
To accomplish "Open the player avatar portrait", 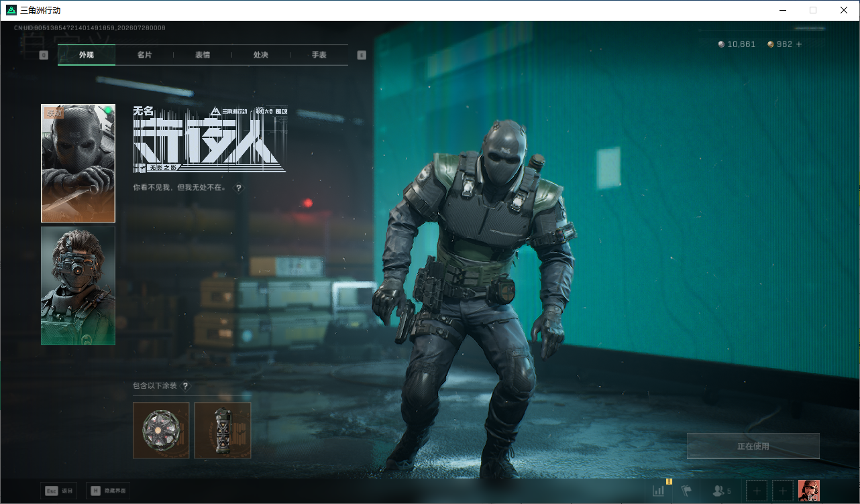I will tap(809, 491).
